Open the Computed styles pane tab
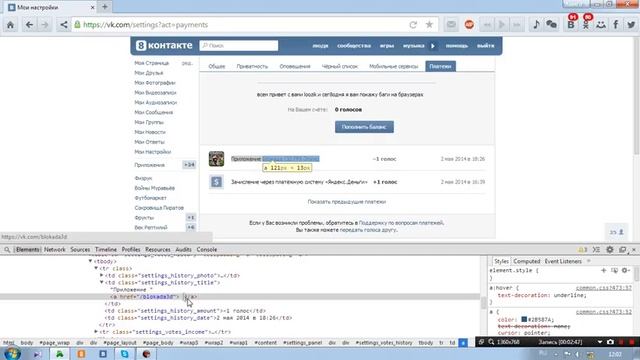 (527, 261)
